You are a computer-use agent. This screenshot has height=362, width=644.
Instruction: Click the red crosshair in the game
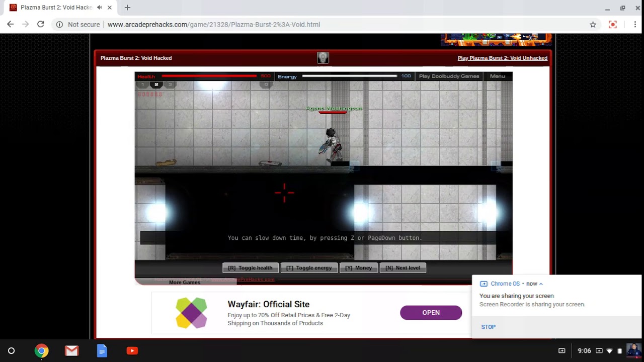point(284,193)
